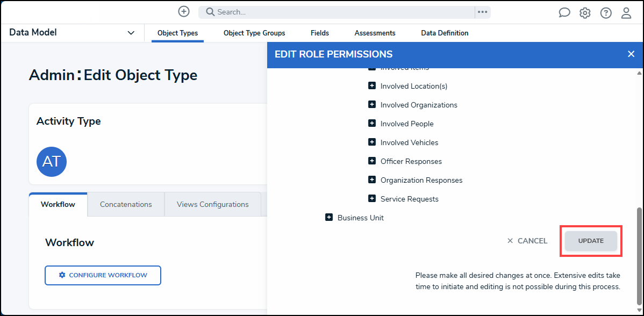This screenshot has height=316, width=644.
Task: Click the search options ellipsis icon
Action: pyautogui.click(x=482, y=12)
